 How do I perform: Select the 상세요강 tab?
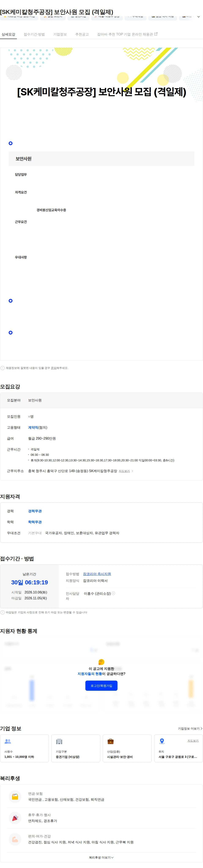click(x=8, y=34)
